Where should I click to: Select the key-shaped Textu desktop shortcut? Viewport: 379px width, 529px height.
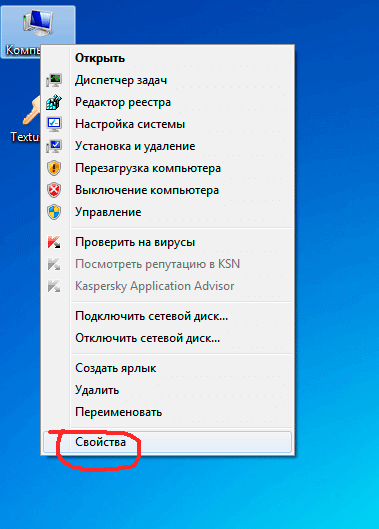tap(25, 118)
